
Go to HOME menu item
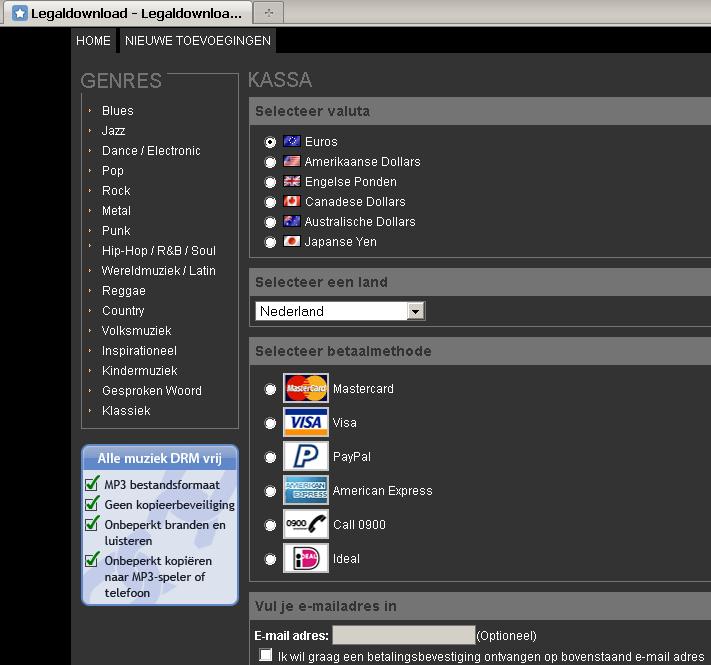93,40
